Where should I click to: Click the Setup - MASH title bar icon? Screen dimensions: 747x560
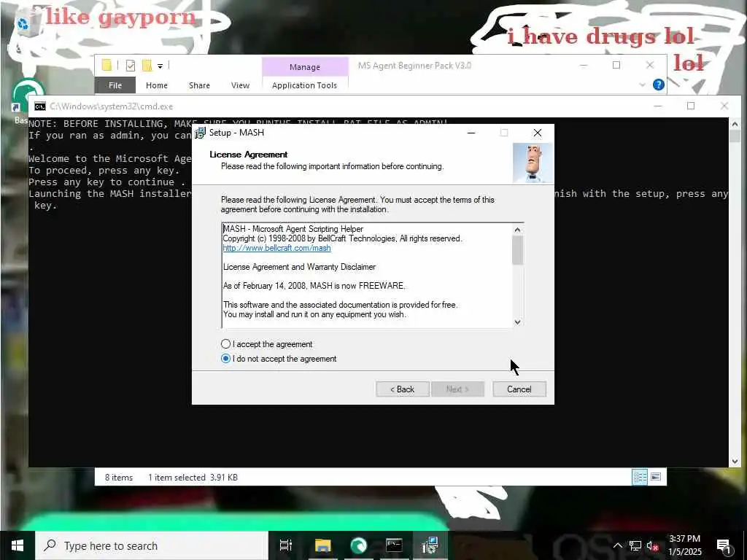(x=201, y=133)
